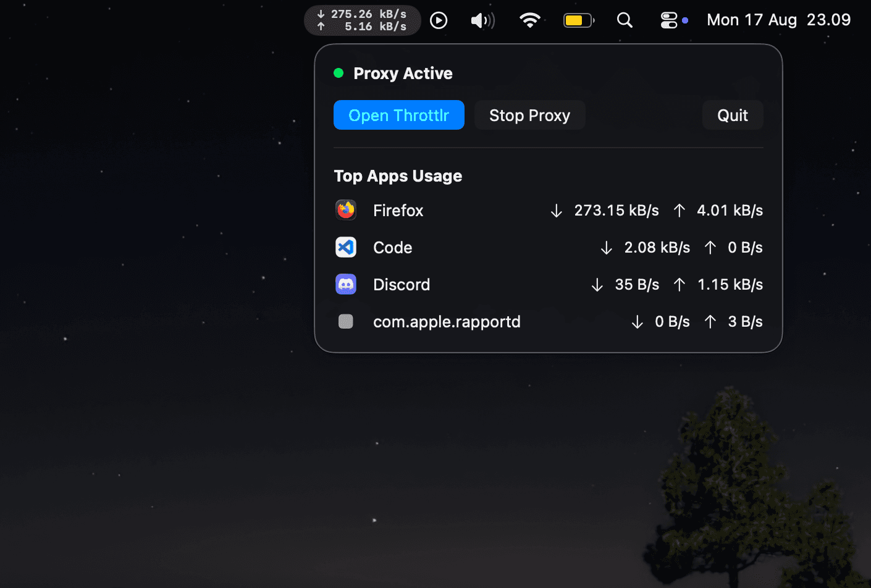Select the Discord row label
This screenshot has height=588, width=871.
coord(402,285)
